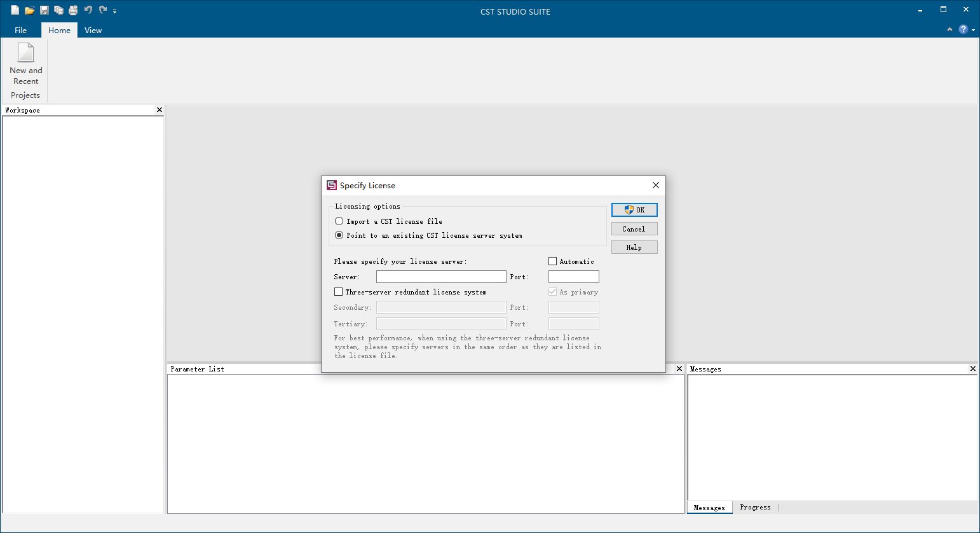The width and height of the screenshot is (980, 533).
Task: Enable Three-server redundant license system checkbox
Action: click(411, 292)
